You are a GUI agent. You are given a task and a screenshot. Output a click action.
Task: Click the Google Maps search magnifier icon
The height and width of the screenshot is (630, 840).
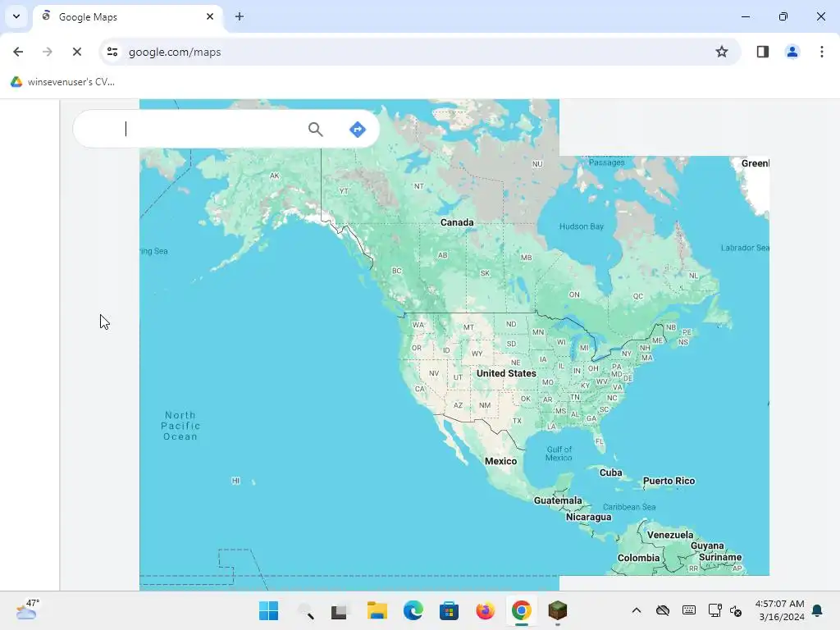click(x=316, y=129)
